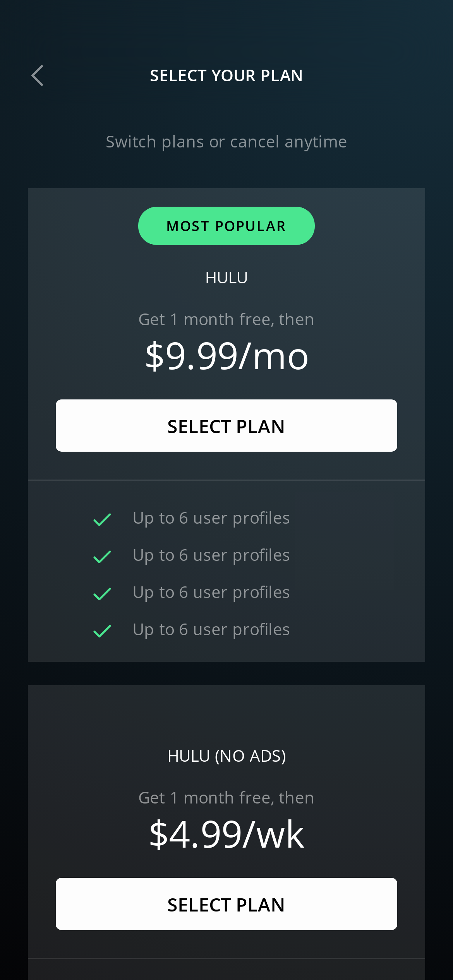Tap the green MOST POPULAR badge

pyautogui.click(x=226, y=226)
